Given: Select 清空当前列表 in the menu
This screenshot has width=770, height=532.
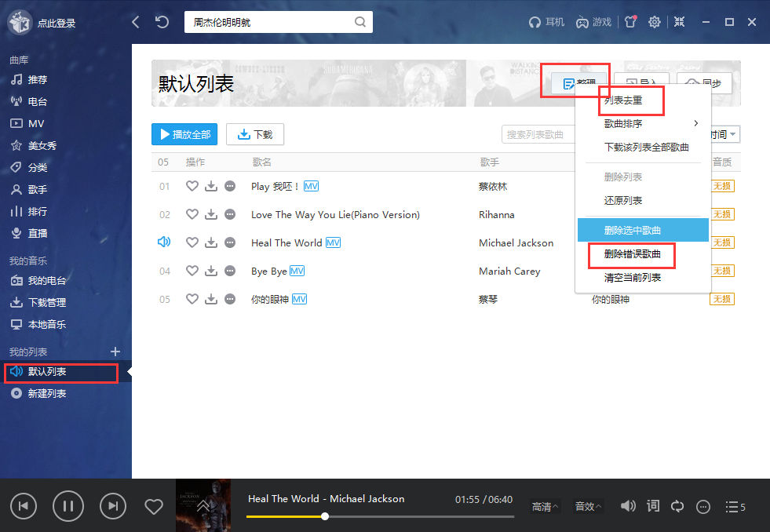Looking at the screenshot, I should pyautogui.click(x=633, y=278).
